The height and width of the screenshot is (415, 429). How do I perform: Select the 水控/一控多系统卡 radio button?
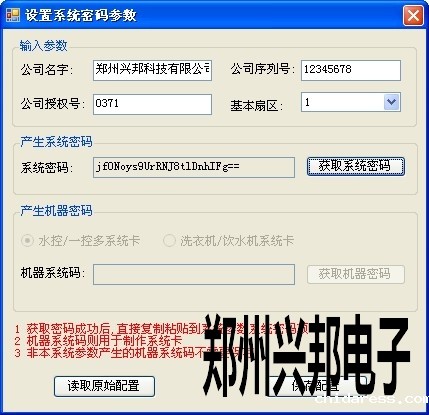tap(27, 241)
